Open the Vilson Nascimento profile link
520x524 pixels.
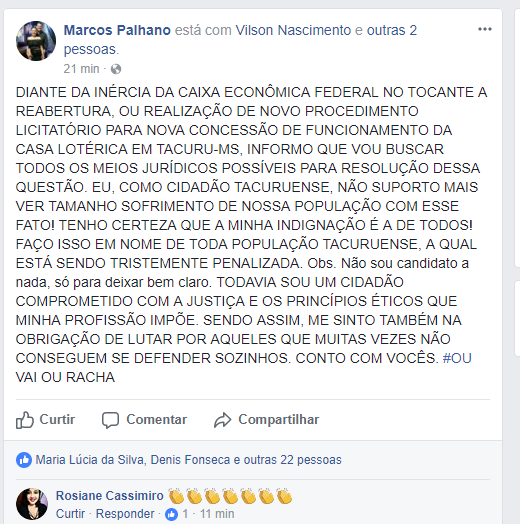(x=293, y=30)
